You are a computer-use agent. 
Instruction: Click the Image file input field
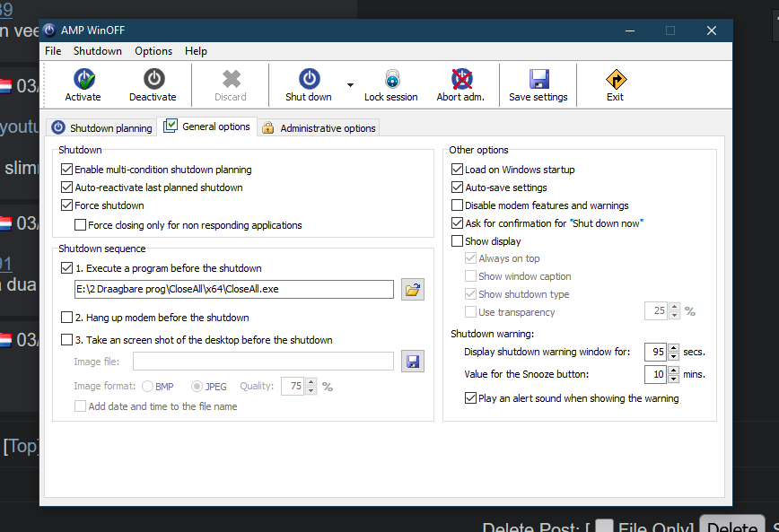coord(263,362)
